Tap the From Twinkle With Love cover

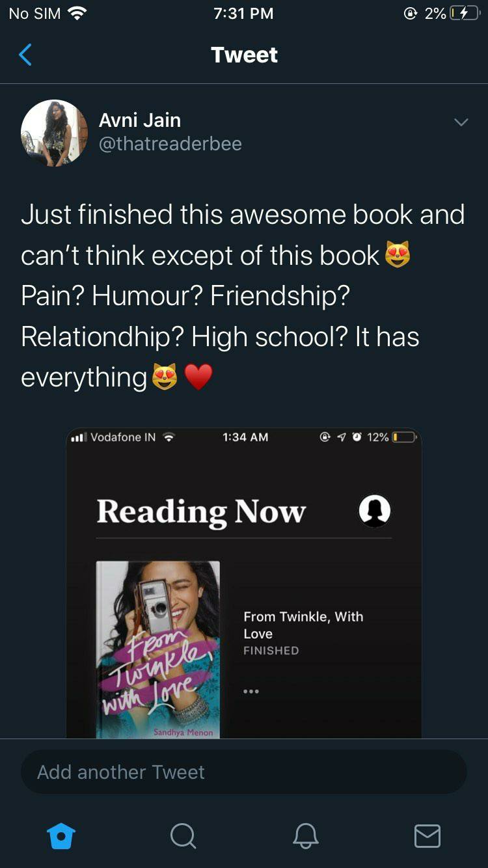pyautogui.click(x=158, y=649)
